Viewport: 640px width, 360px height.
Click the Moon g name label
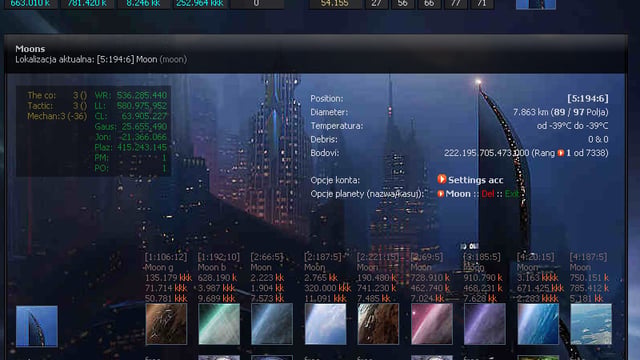[159, 268]
